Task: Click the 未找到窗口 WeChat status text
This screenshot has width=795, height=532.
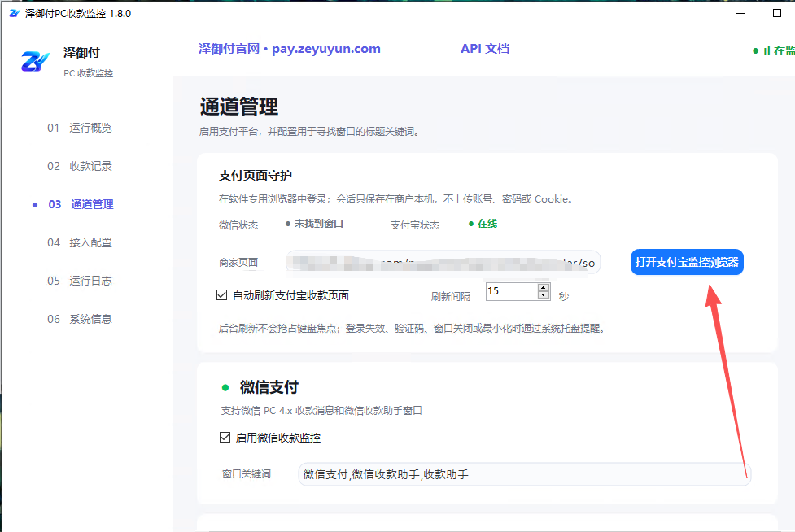Action: pyautogui.click(x=319, y=224)
